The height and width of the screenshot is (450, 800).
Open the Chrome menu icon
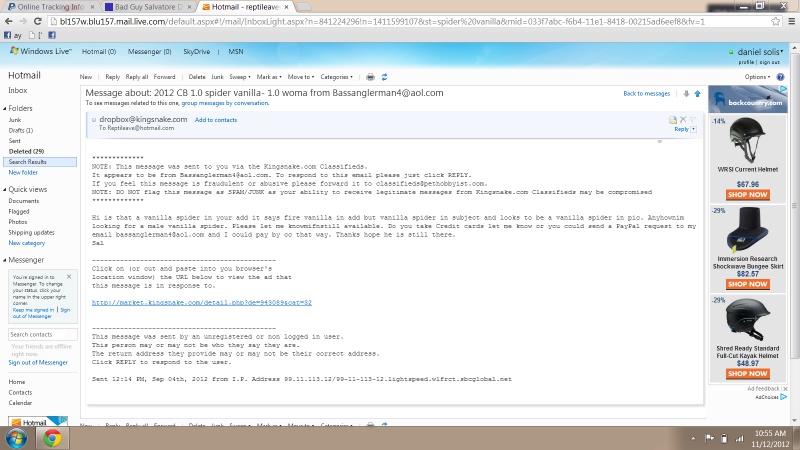(x=791, y=21)
